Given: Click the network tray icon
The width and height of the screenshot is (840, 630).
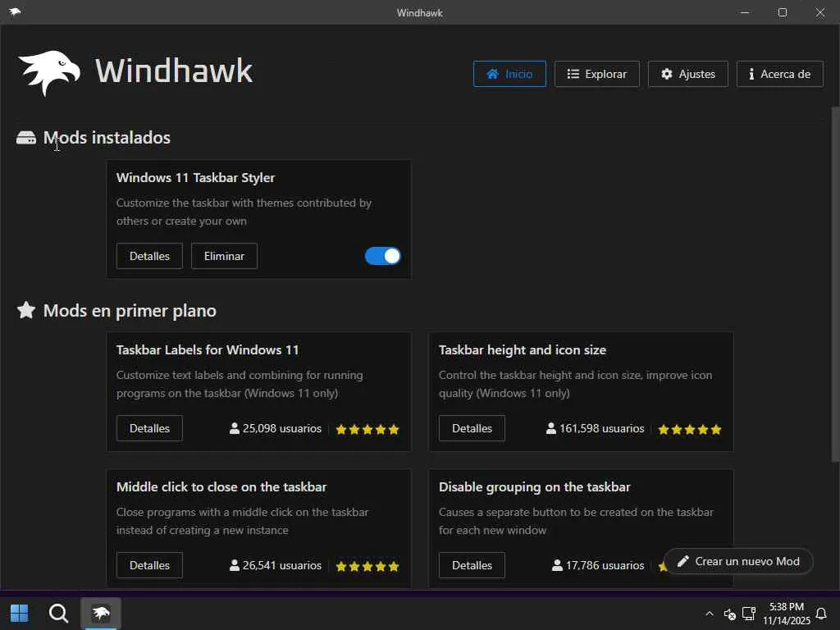Looking at the screenshot, I should 748,614.
